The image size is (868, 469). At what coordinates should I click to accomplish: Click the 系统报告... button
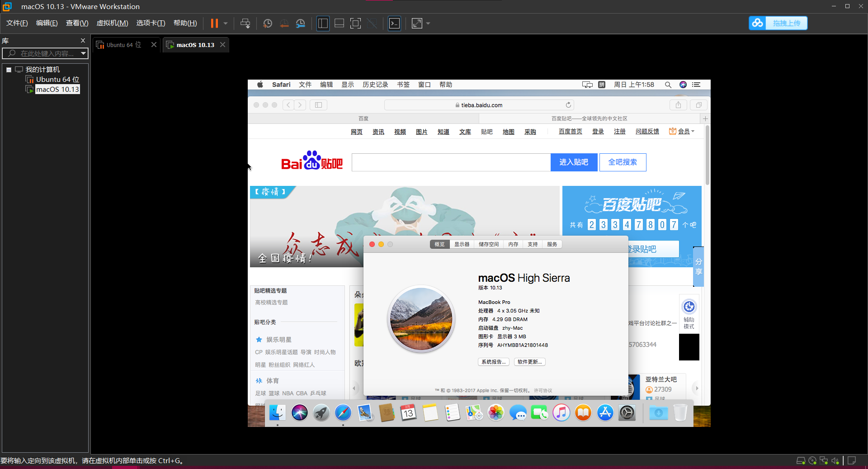493,362
